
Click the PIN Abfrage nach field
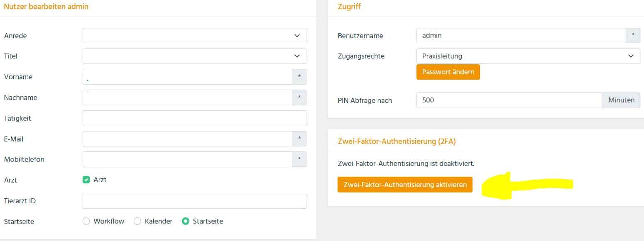click(x=509, y=100)
